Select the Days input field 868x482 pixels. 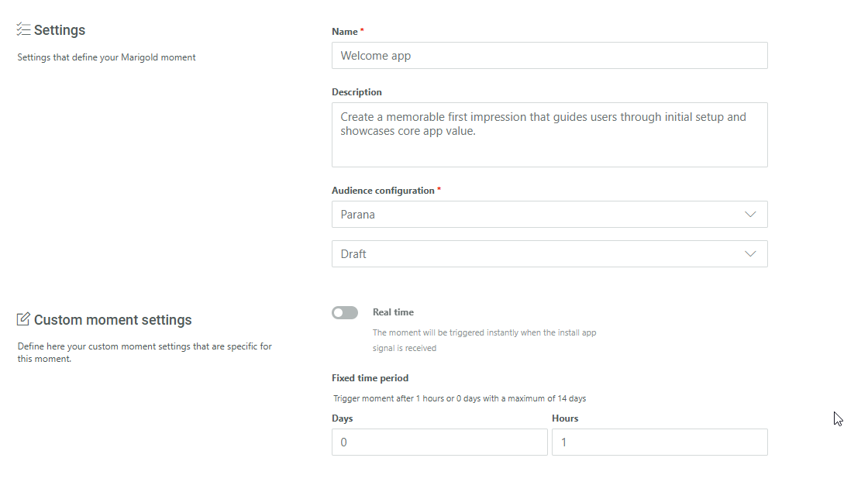(x=439, y=442)
